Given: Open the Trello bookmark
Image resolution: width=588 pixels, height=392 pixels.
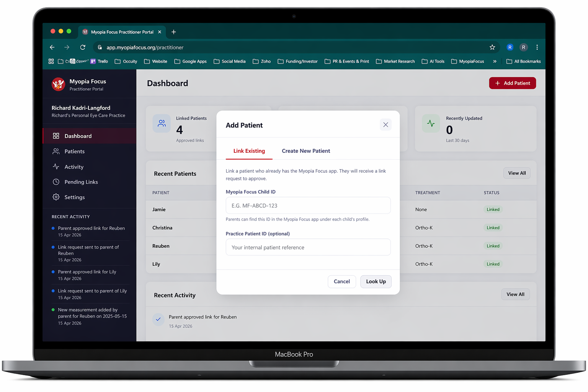Looking at the screenshot, I should coord(99,61).
